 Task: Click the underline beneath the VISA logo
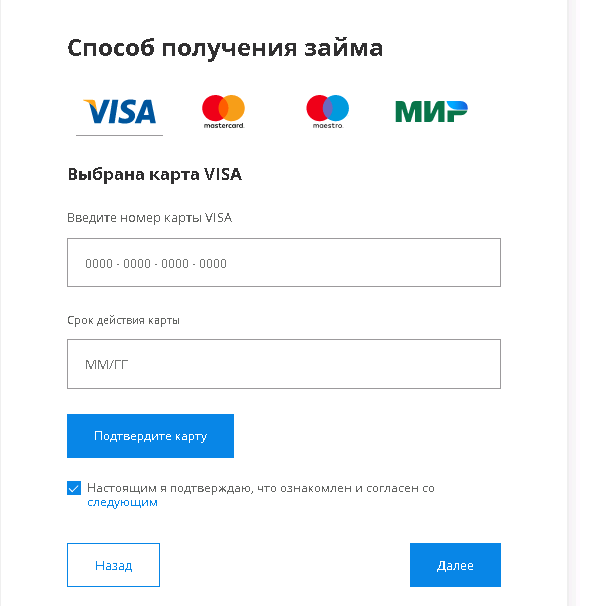119,134
